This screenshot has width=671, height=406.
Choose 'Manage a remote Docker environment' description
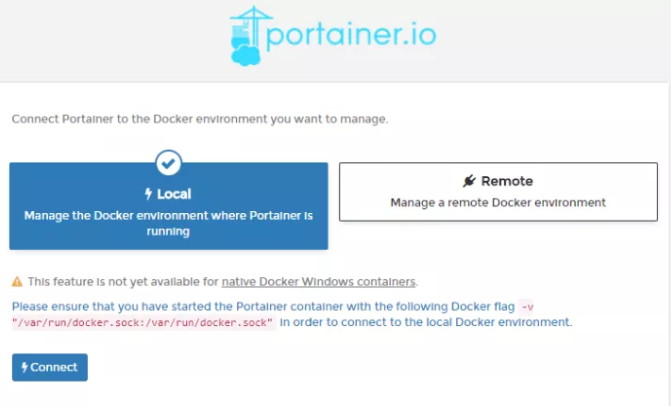click(x=498, y=202)
